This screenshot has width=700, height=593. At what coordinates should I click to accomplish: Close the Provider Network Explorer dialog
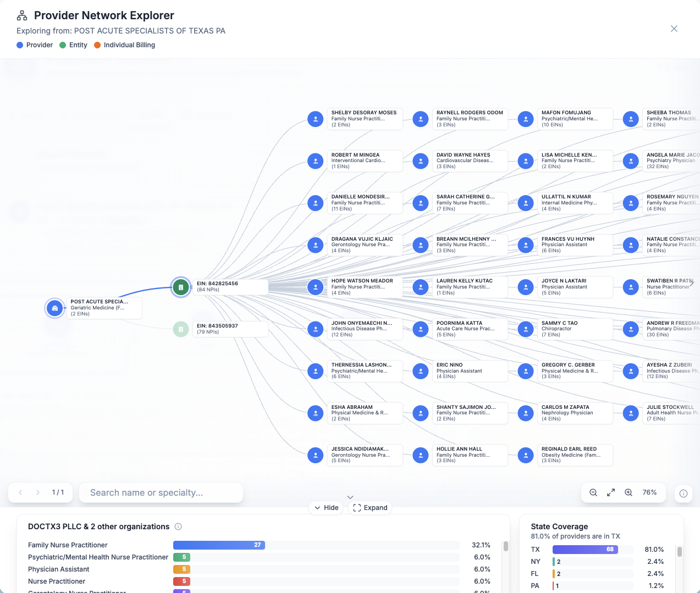click(674, 29)
